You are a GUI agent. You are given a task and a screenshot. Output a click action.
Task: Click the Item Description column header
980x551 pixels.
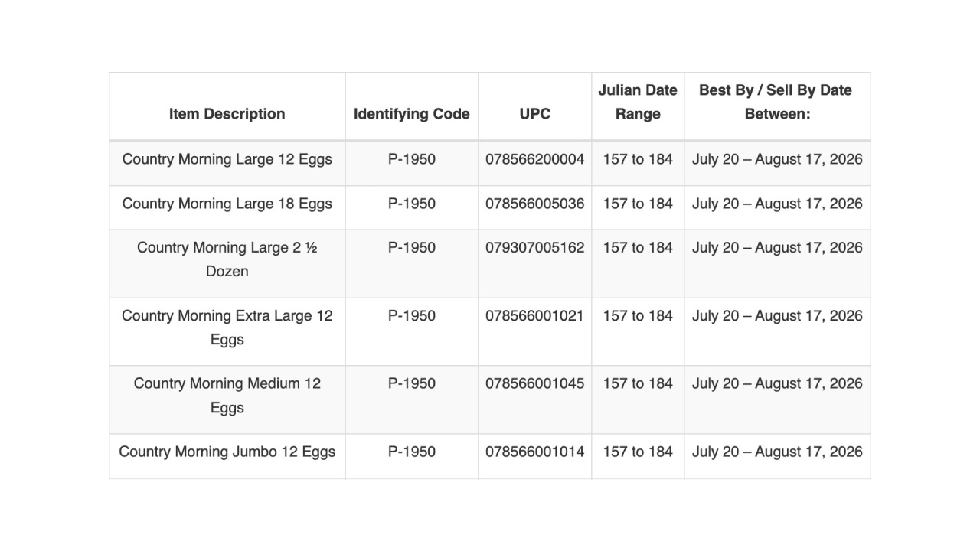(x=227, y=114)
